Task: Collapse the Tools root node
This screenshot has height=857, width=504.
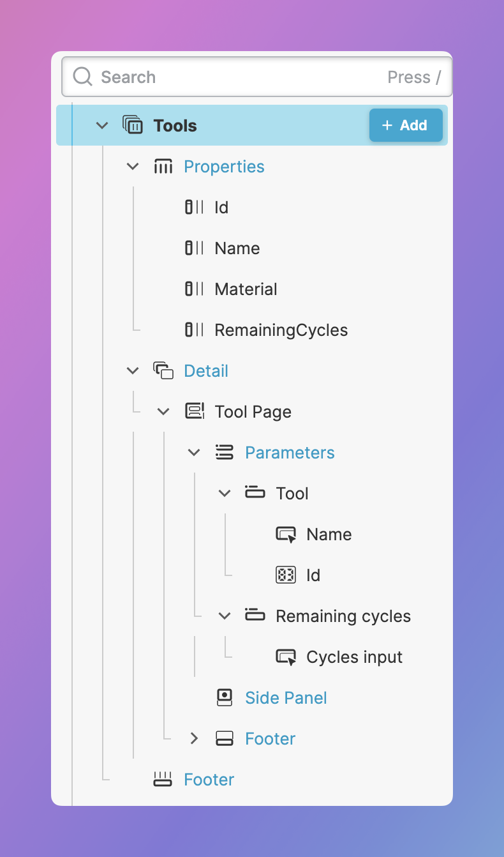Action: coord(102,126)
